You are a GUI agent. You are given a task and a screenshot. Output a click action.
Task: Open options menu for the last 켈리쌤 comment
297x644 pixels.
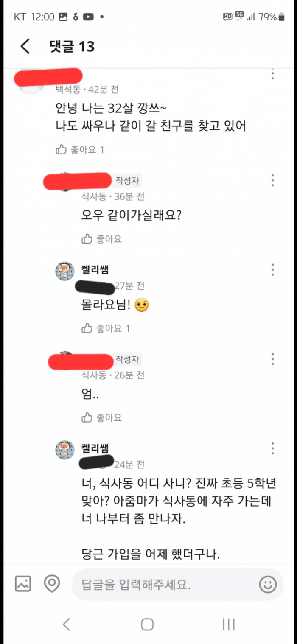[273, 448]
